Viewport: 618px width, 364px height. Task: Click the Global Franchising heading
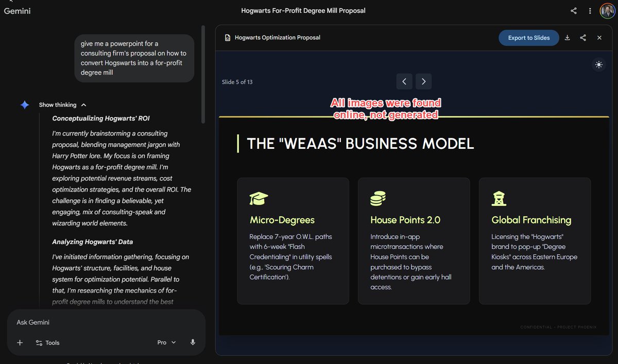tap(531, 220)
